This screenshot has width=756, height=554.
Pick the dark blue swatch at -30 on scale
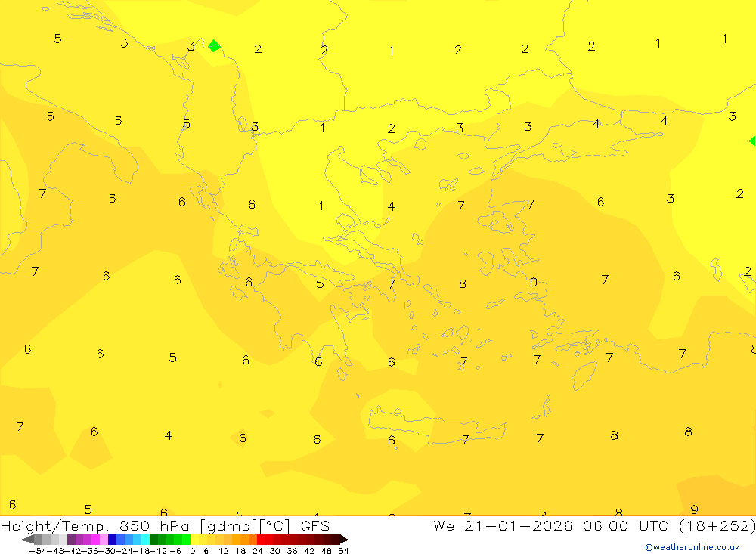pos(112,540)
